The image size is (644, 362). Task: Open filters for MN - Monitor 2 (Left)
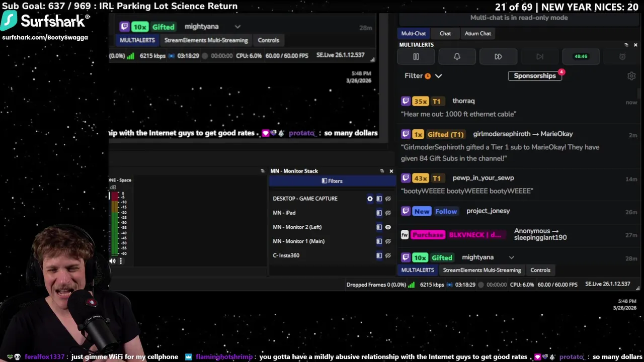coord(379,227)
